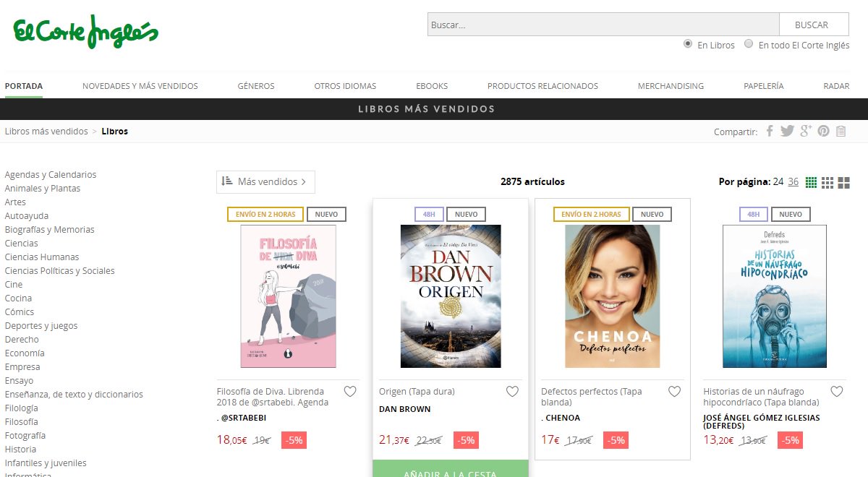Open 'Fotografía' category
The image size is (868, 477).
25,436
